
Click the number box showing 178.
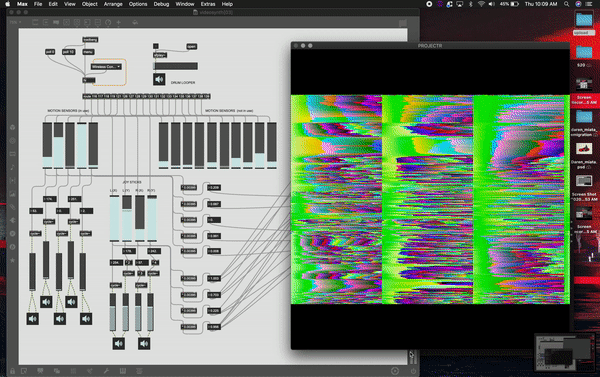coord(129,251)
